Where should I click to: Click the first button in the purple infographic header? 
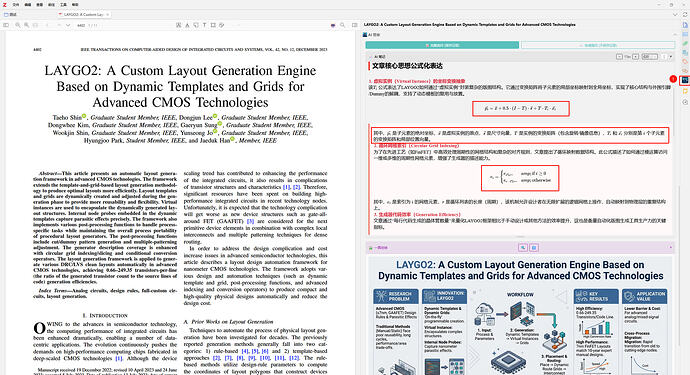click(x=523, y=248)
